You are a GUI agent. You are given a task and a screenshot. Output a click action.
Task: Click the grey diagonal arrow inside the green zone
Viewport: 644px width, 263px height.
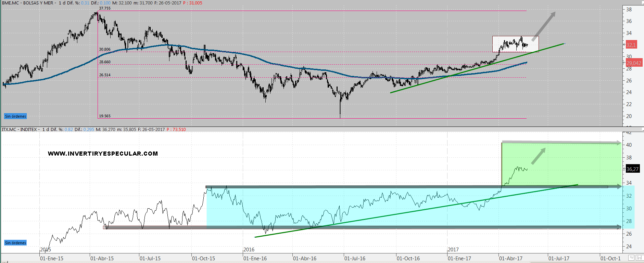[538, 156]
